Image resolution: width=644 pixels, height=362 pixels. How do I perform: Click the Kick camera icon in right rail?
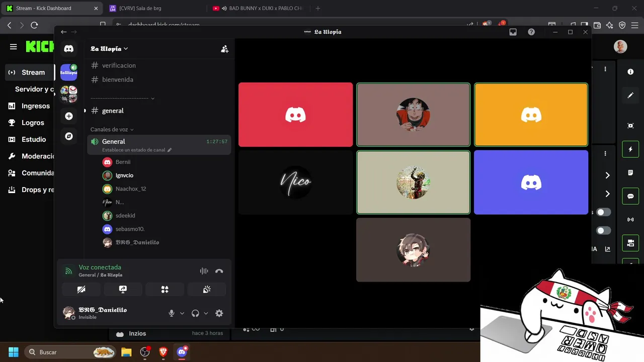[x=630, y=243]
